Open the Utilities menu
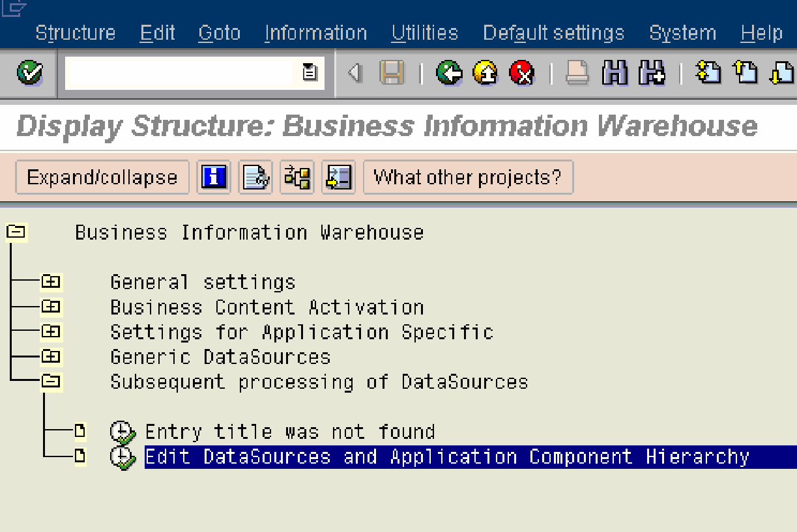797x532 pixels. [425, 33]
